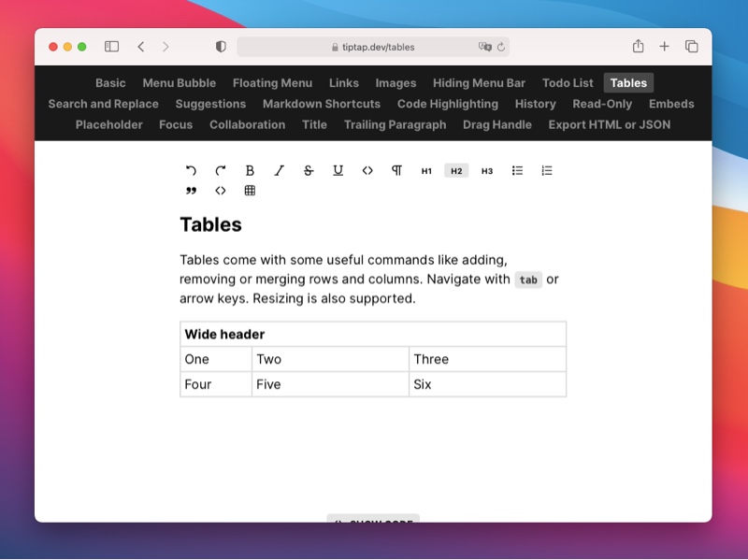Screen dimensions: 748x560
Task: Toggle the H1 heading button
Action: pos(426,171)
